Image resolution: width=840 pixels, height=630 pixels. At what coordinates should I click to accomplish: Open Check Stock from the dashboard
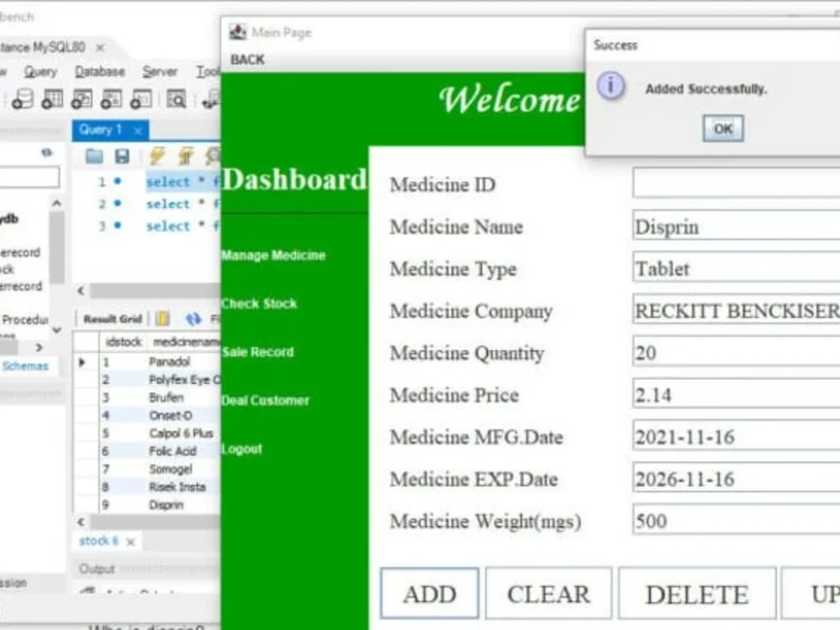260,303
